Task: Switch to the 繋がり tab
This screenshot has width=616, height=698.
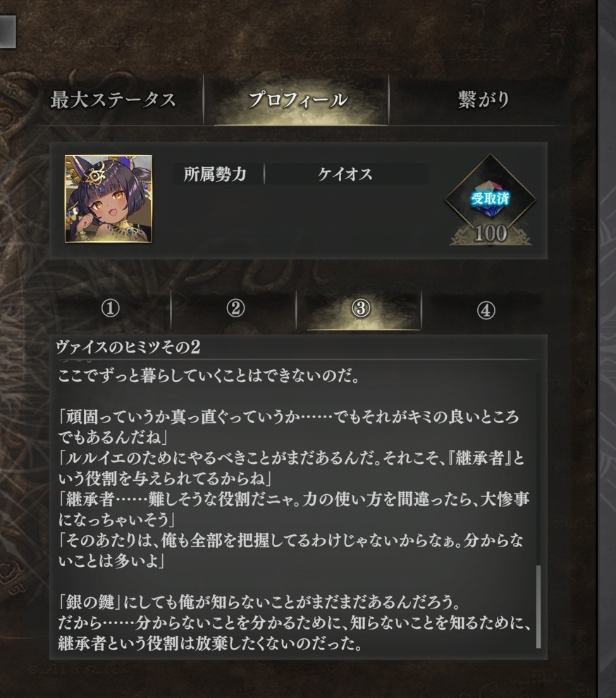Action: click(x=483, y=99)
